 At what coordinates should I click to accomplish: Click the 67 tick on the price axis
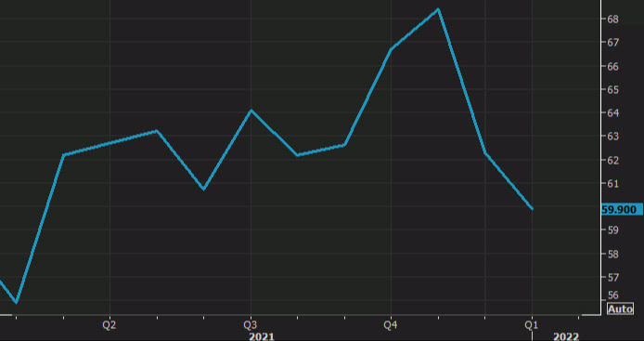[x=612, y=43]
